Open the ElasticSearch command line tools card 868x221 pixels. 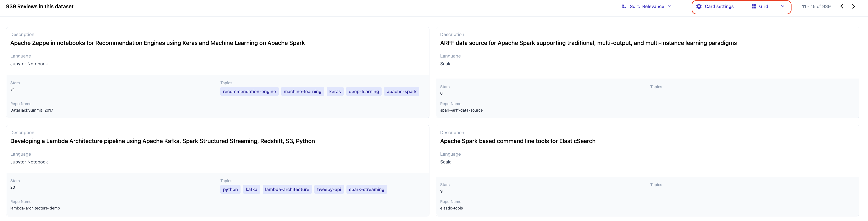(518, 141)
